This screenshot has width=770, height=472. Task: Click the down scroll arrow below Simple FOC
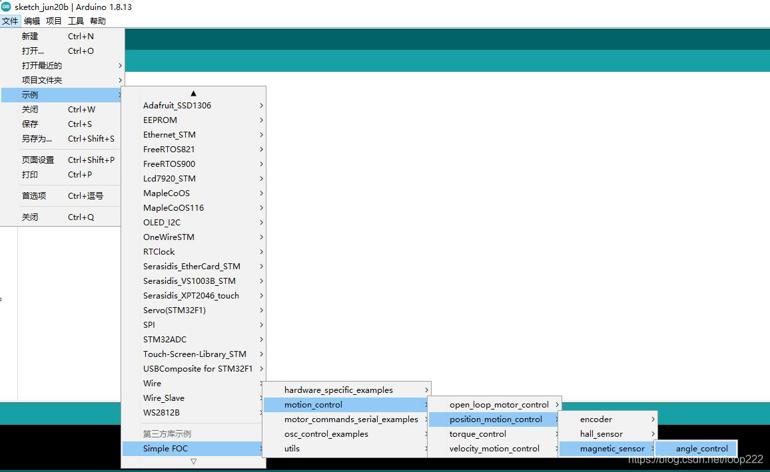(x=193, y=461)
